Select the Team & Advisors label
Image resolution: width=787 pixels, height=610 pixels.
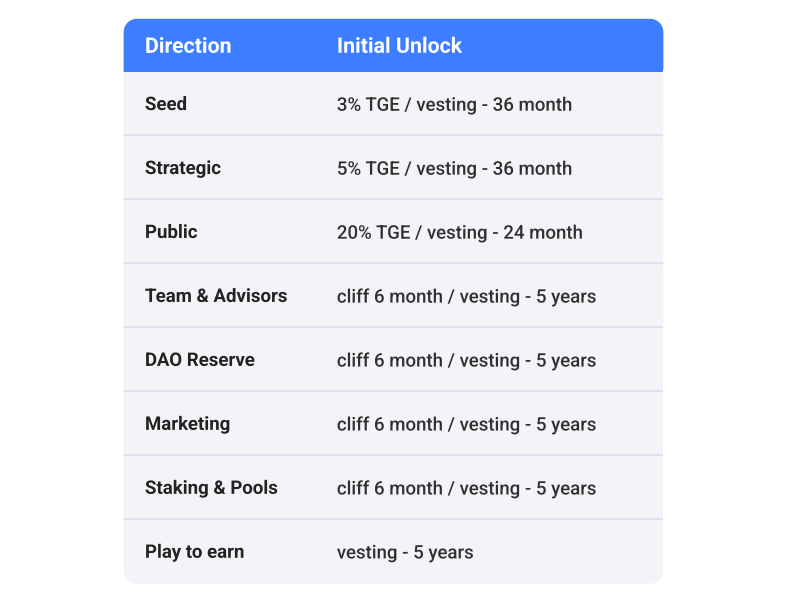[216, 296]
